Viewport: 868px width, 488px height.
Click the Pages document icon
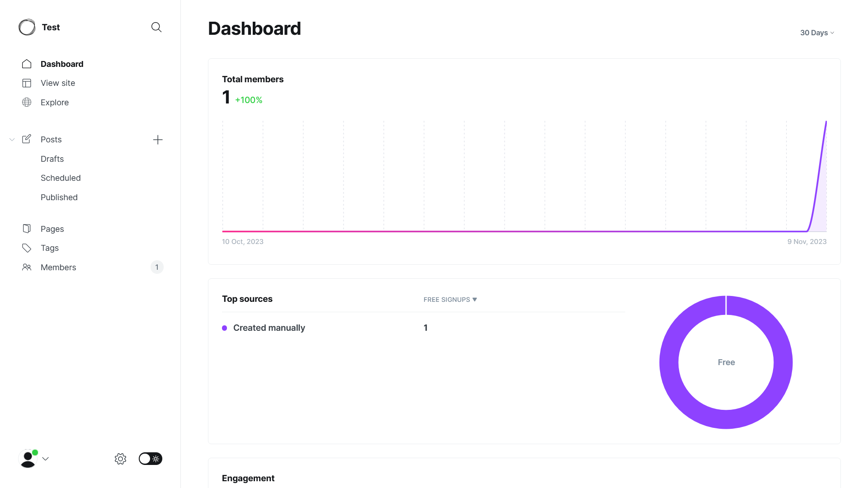(x=27, y=229)
